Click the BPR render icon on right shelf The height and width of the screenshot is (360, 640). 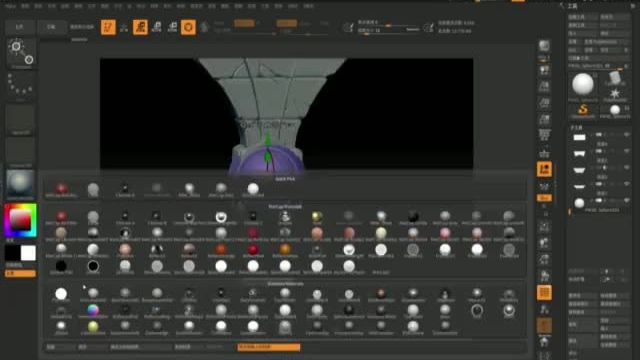point(544,45)
